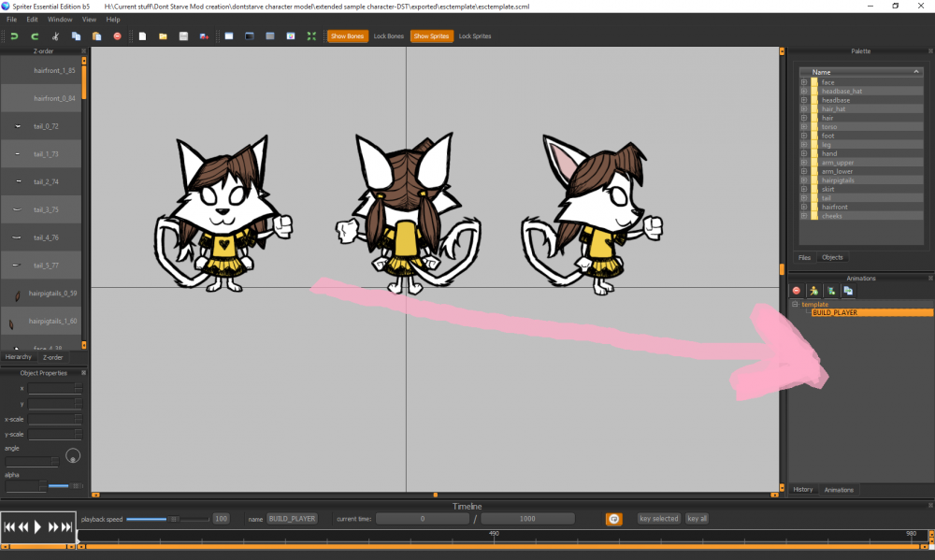Switch to the Hierarchy tab
935x560 pixels.
coord(19,356)
